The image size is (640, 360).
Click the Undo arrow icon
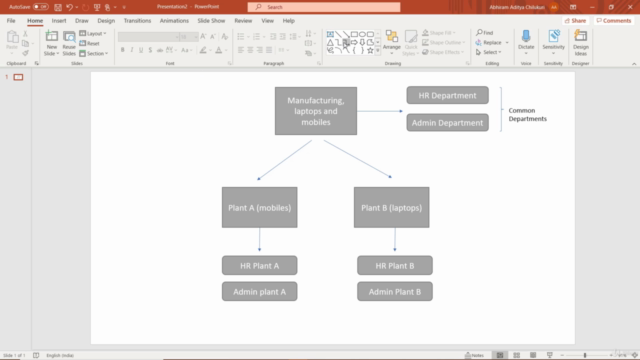click(x=69, y=7)
